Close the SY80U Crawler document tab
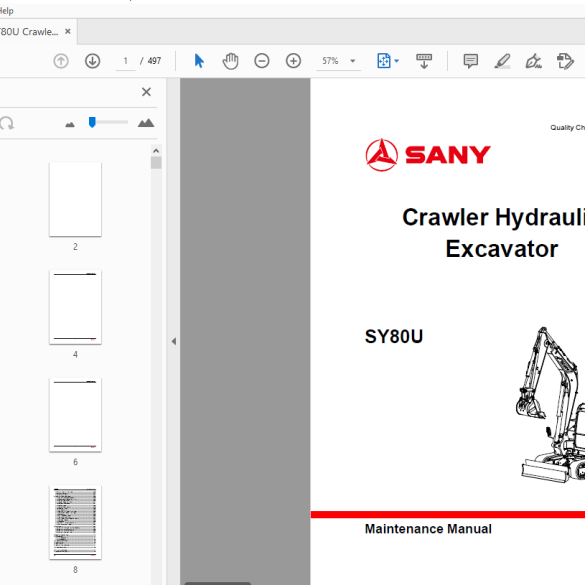The width and height of the screenshot is (585, 585). point(68,31)
